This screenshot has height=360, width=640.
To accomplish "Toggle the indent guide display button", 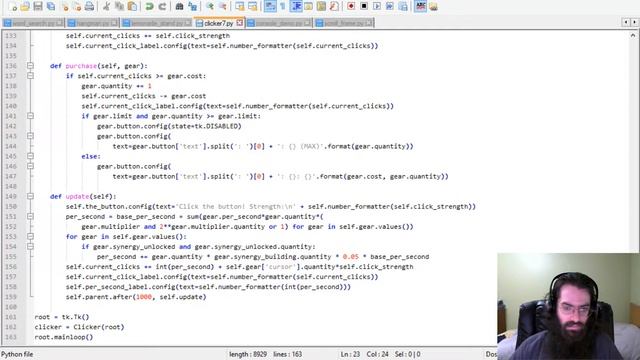I will 296,7.
